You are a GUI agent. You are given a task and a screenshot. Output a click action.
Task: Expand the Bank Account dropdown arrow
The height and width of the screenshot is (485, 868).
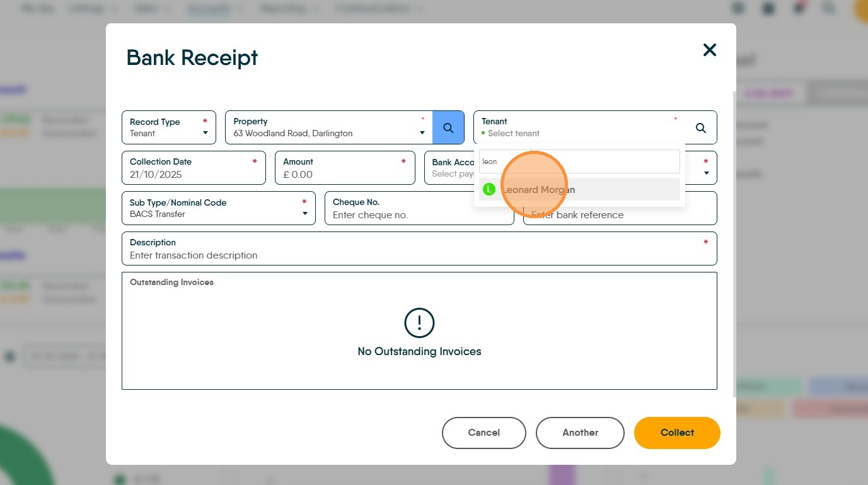(x=706, y=173)
